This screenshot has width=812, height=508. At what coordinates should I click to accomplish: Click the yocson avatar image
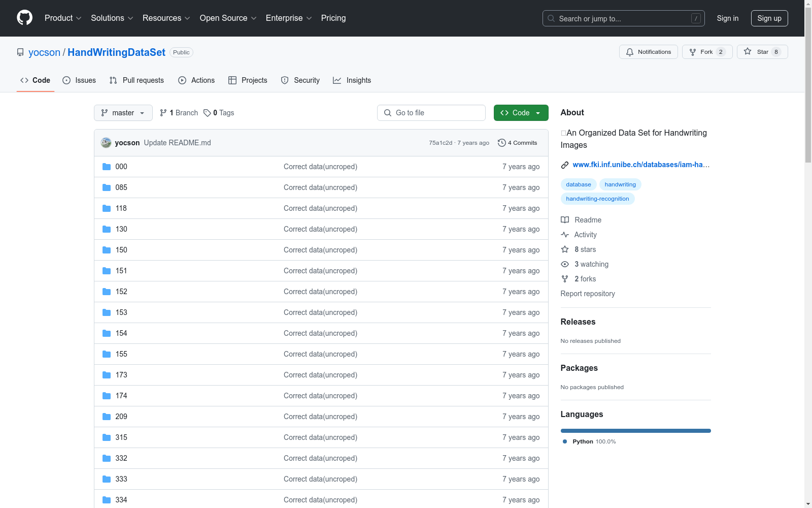point(106,143)
